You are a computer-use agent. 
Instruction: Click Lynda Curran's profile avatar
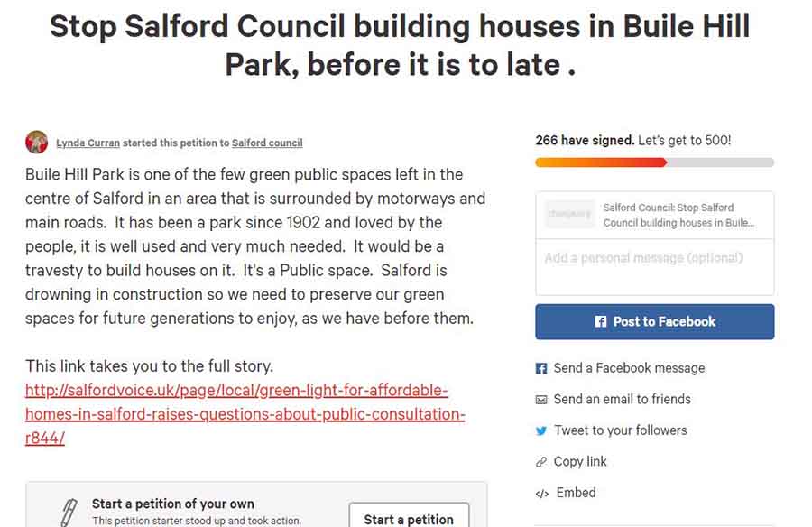(37, 142)
